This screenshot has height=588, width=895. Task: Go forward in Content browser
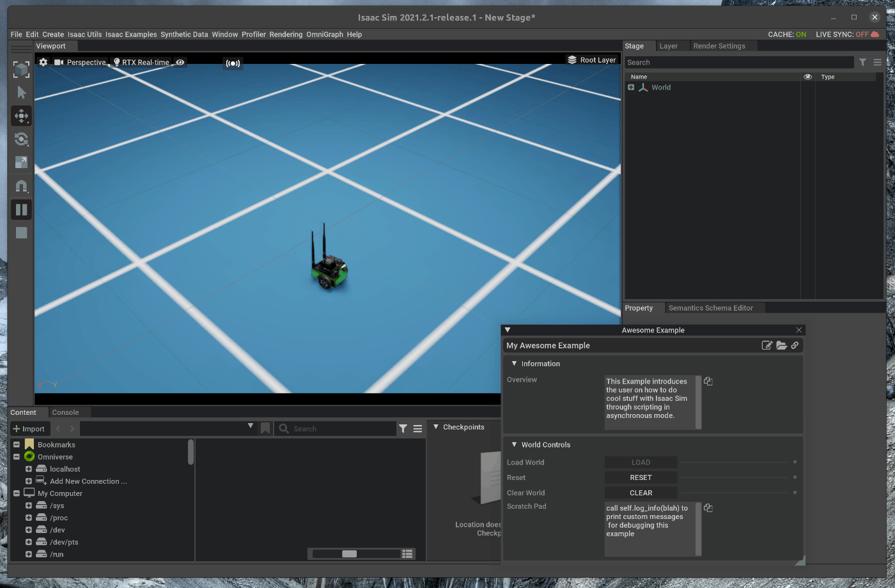click(72, 428)
